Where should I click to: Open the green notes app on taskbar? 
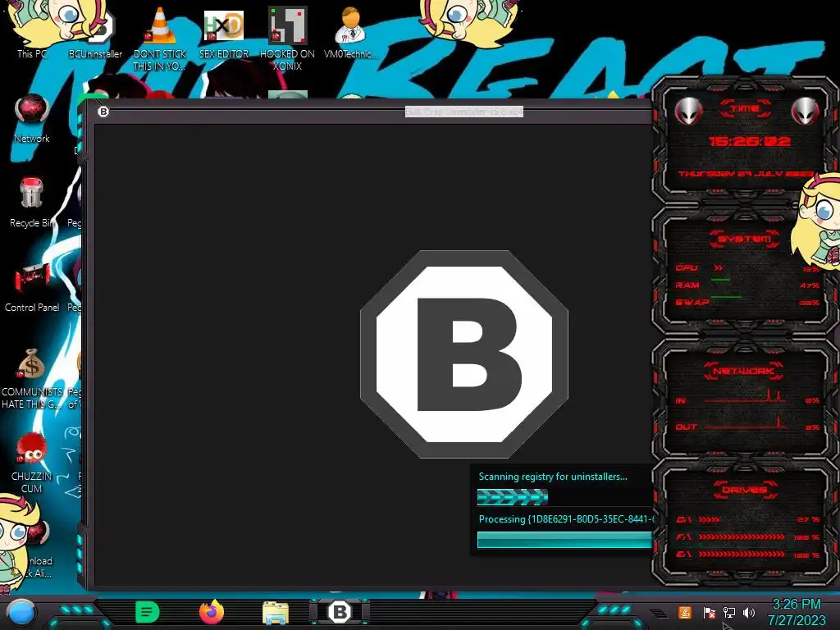(148, 612)
